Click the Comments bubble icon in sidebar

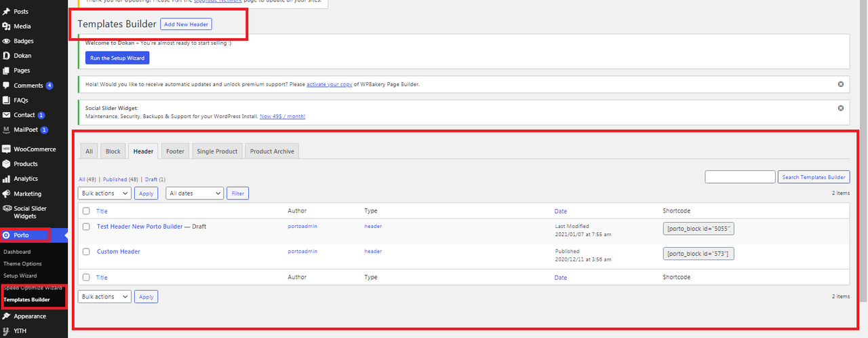6,86
